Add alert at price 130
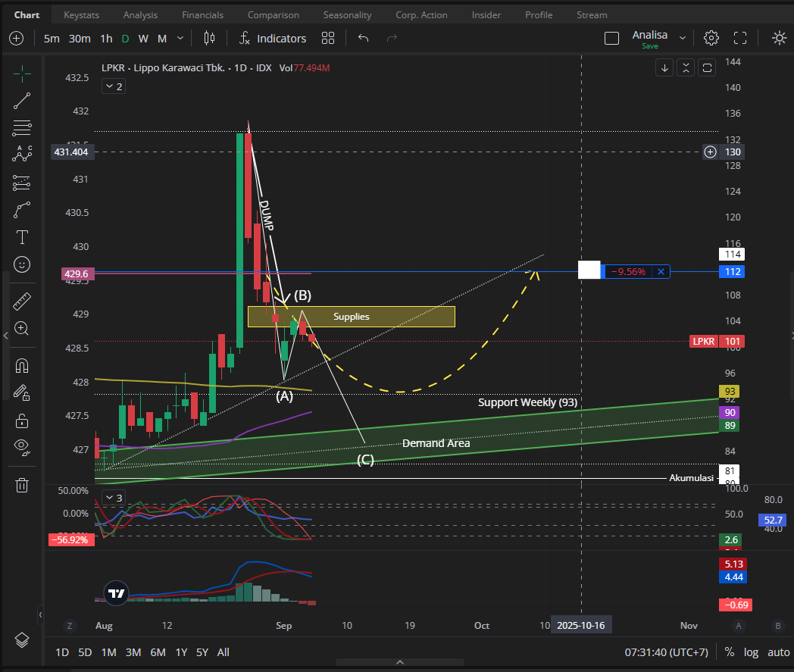 tap(711, 152)
